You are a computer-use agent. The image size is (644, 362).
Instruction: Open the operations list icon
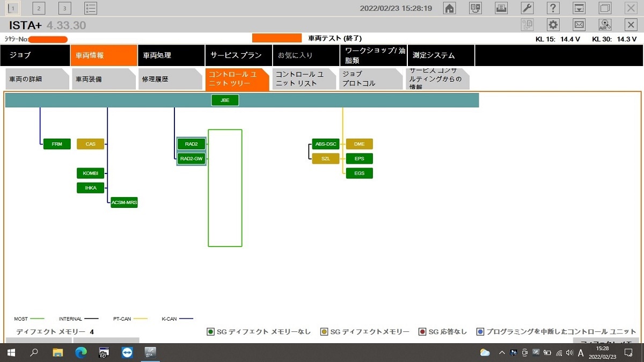[x=91, y=8]
